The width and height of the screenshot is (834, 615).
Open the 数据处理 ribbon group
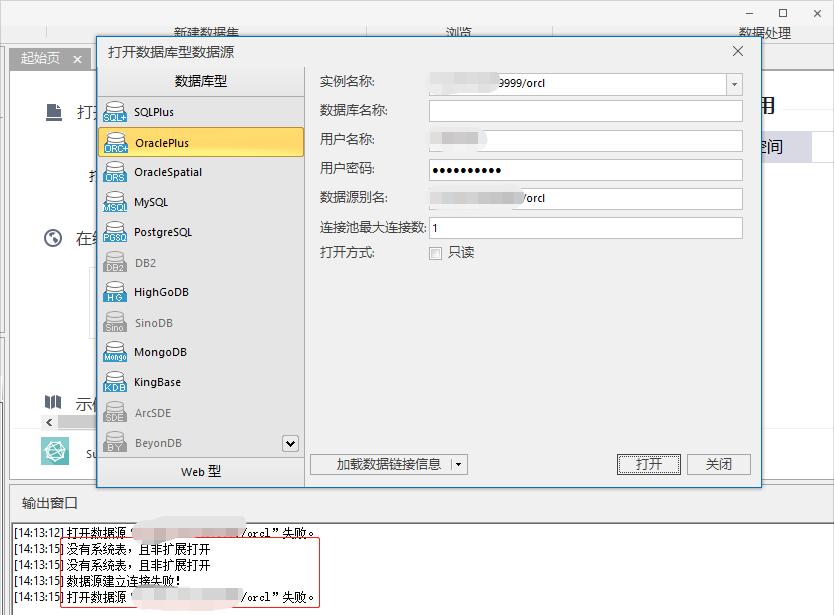[x=764, y=32]
